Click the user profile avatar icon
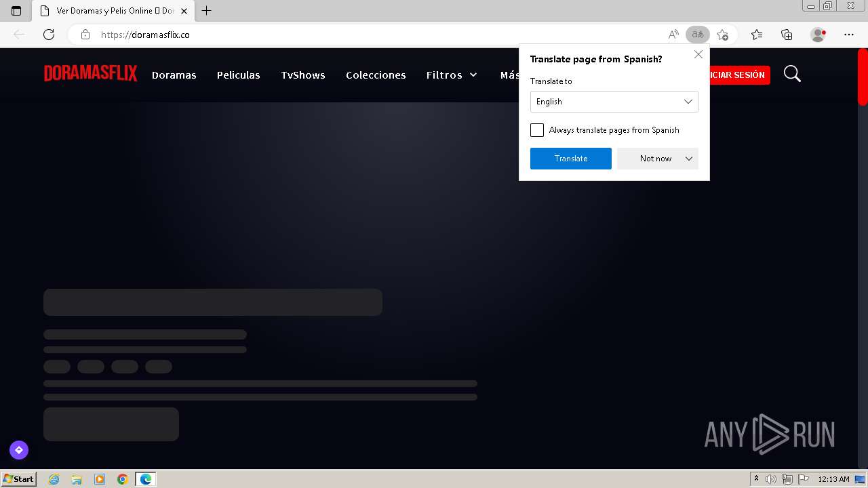Image resolution: width=868 pixels, height=488 pixels. (818, 35)
